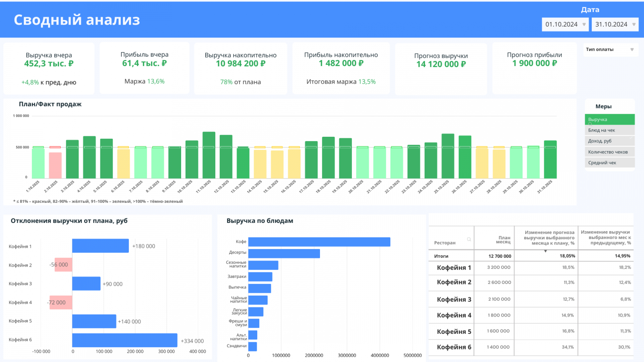
Task: Select the Блюд на чек measure
Action: coord(609,130)
